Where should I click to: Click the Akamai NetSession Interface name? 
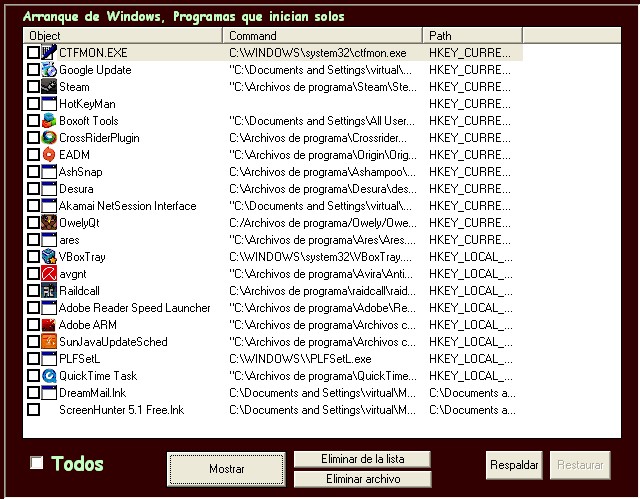(128, 206)
